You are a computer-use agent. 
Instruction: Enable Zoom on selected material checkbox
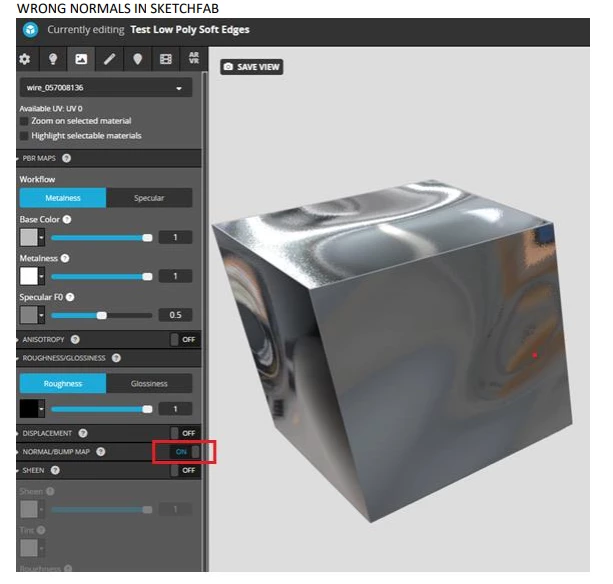tap(24, 121)
